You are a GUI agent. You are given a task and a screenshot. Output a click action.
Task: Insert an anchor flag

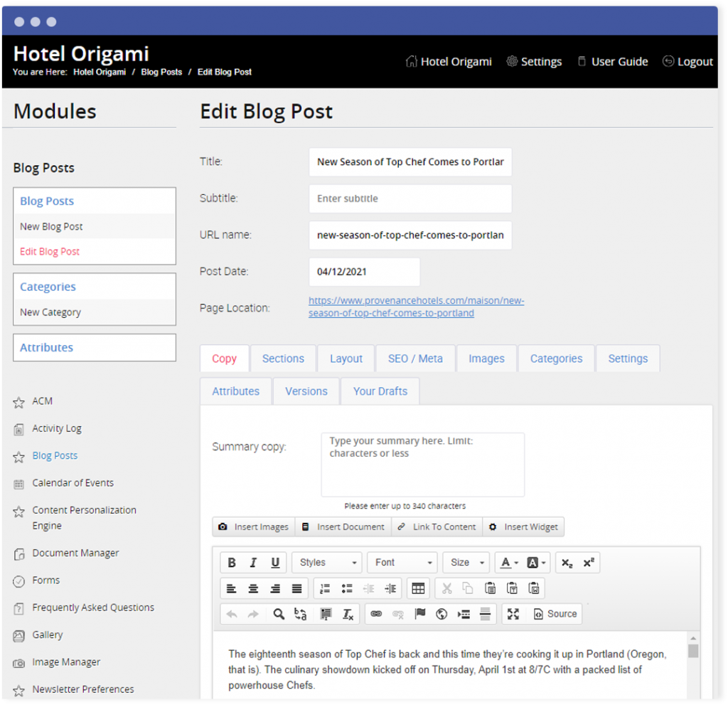(x=420, y=615)
